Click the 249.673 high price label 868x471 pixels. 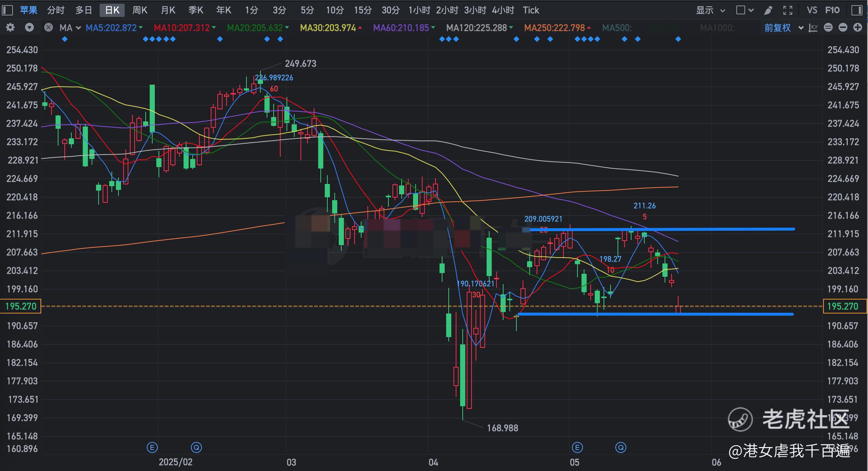click(x=300, y=64)
